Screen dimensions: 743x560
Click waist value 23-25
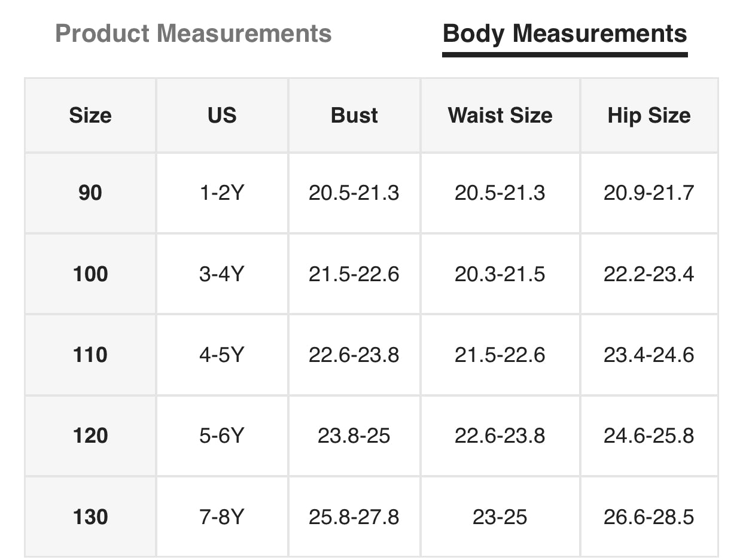[x=500, y=516]
